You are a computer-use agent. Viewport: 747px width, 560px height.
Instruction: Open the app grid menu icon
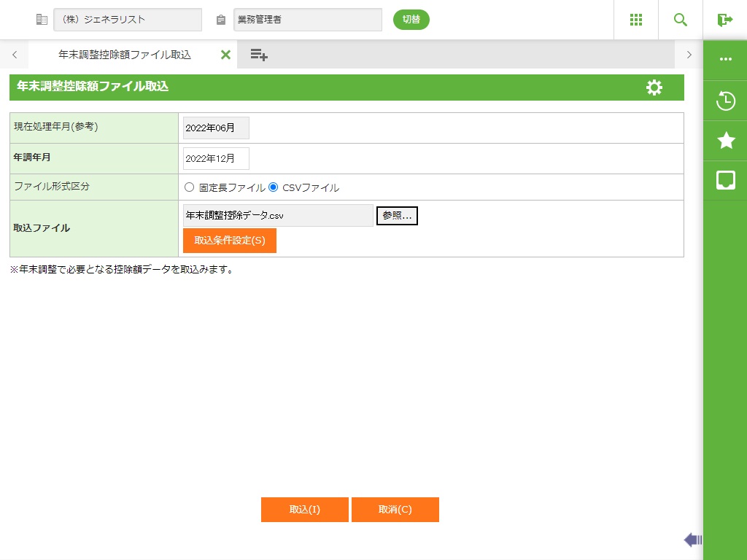coord(635,20)
